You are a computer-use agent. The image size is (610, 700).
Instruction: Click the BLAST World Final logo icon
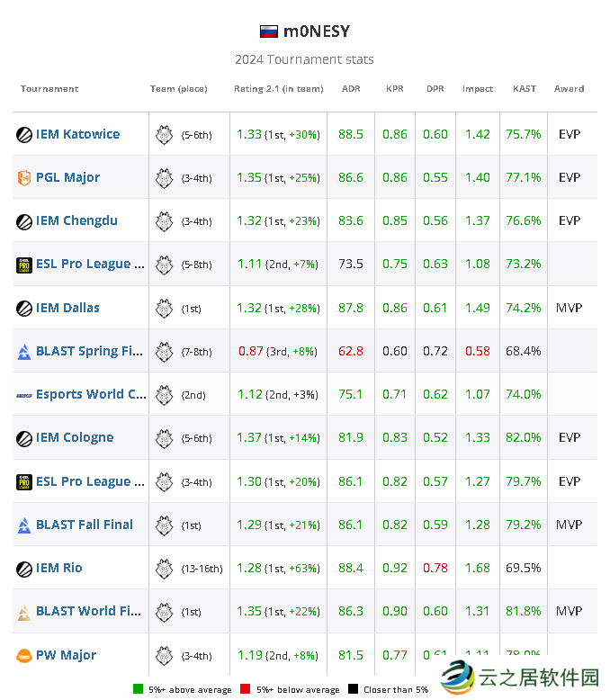24,612
